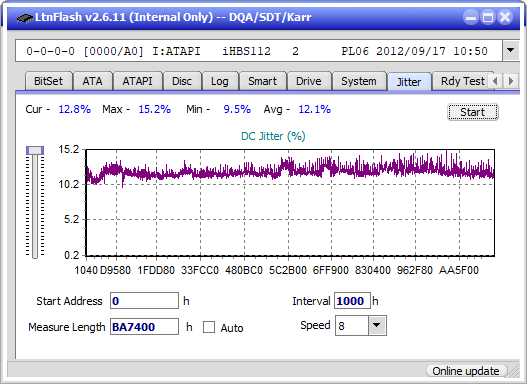
Task: Click the LtnFlash chip icon in title bar
Action: pos(25,17)
